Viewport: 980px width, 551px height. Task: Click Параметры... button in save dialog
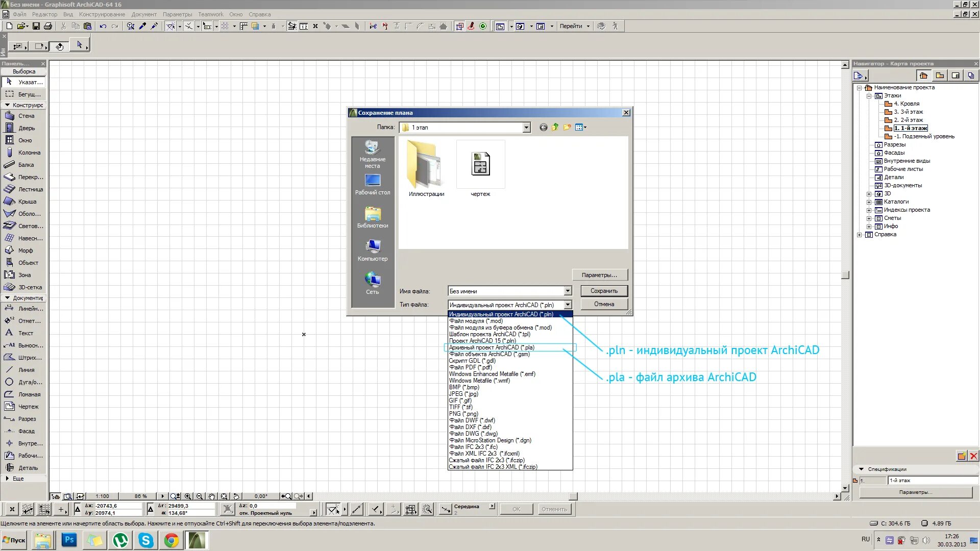pyautogui.click(x=599, y=275)
